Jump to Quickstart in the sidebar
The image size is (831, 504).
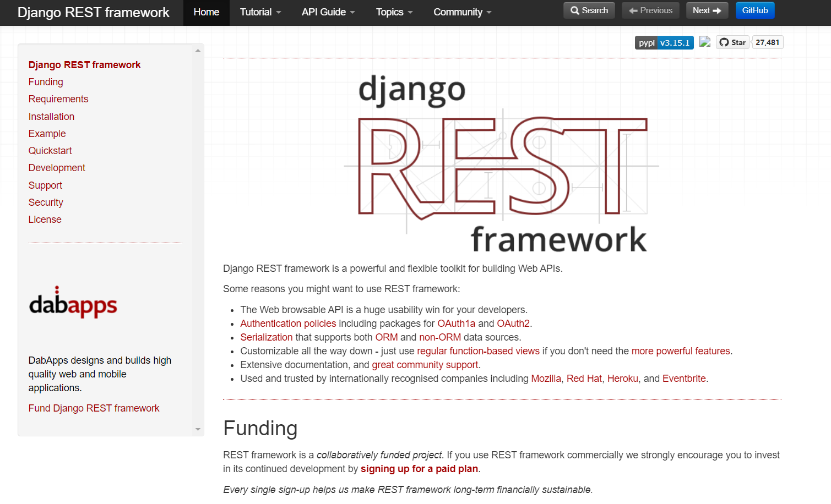(50, 151)
